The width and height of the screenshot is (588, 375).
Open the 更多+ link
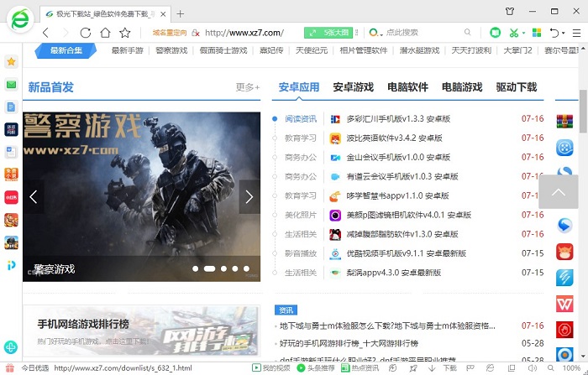click(248, 87)
